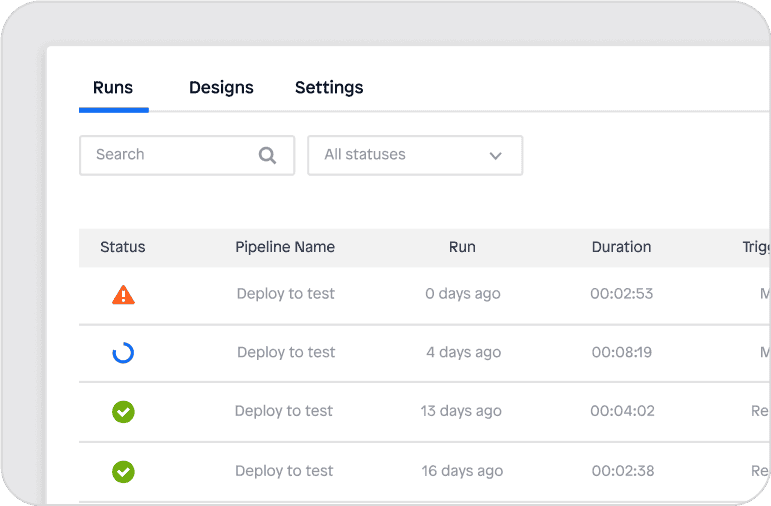Expand the status filter chevron arrow
This screenshot has width=771, height=506.
pyautogui.click(x=495, y=156)
